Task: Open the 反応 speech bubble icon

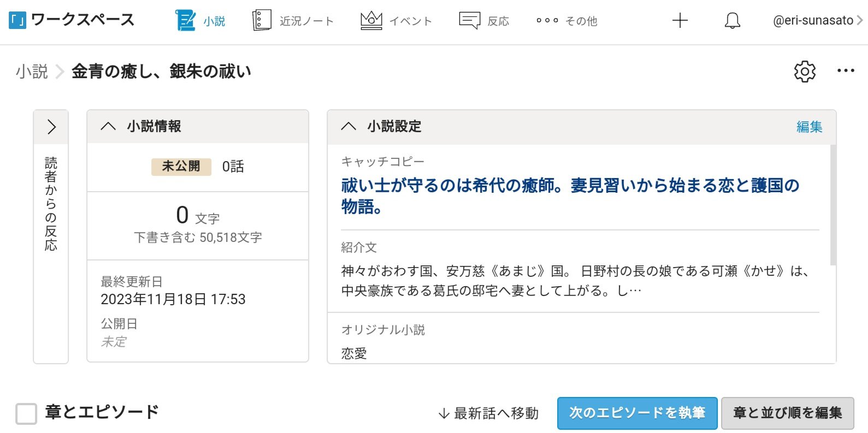Action: 469,21
